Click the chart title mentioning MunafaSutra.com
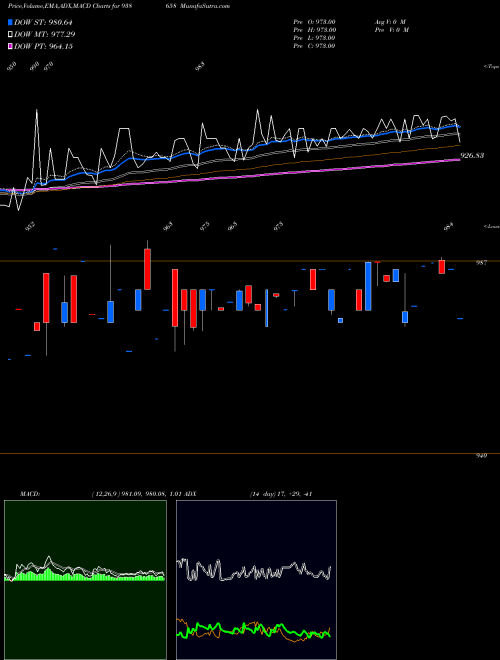Screen dimensions: 500x660 119,6
